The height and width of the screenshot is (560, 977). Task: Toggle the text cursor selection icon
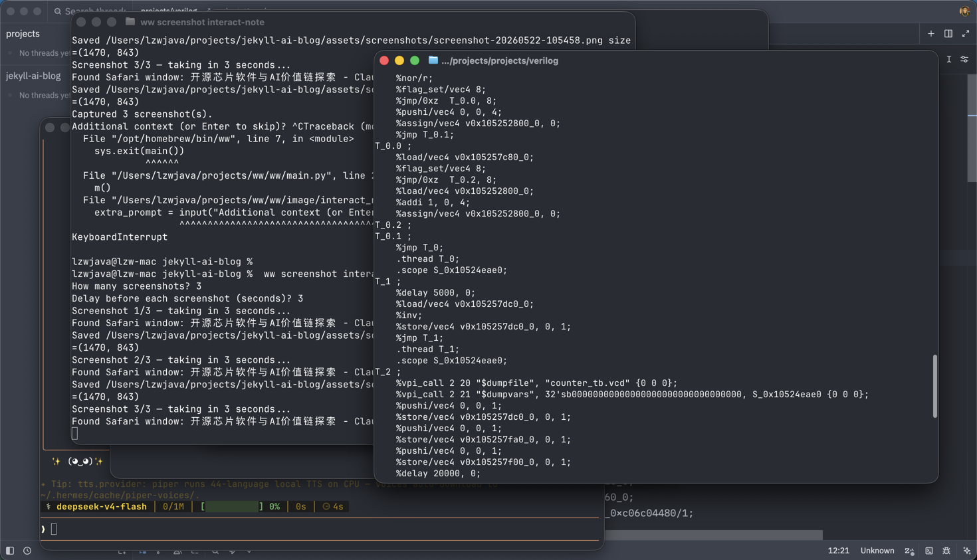pyautogui.click(x=949, y=59)
